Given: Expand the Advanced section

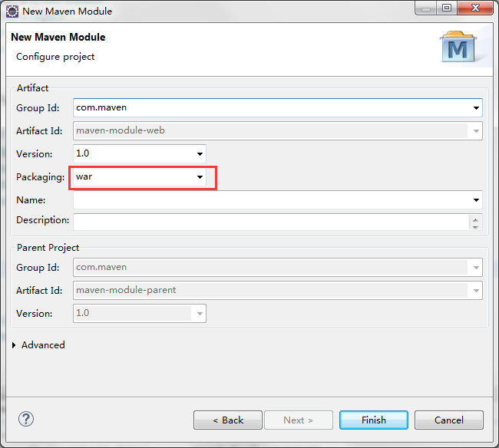Looking at the screenshot, I should (14, 345).
